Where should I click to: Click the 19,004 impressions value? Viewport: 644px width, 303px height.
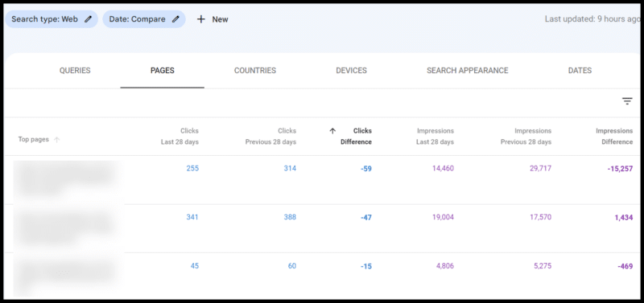click(x=443, y=217)
